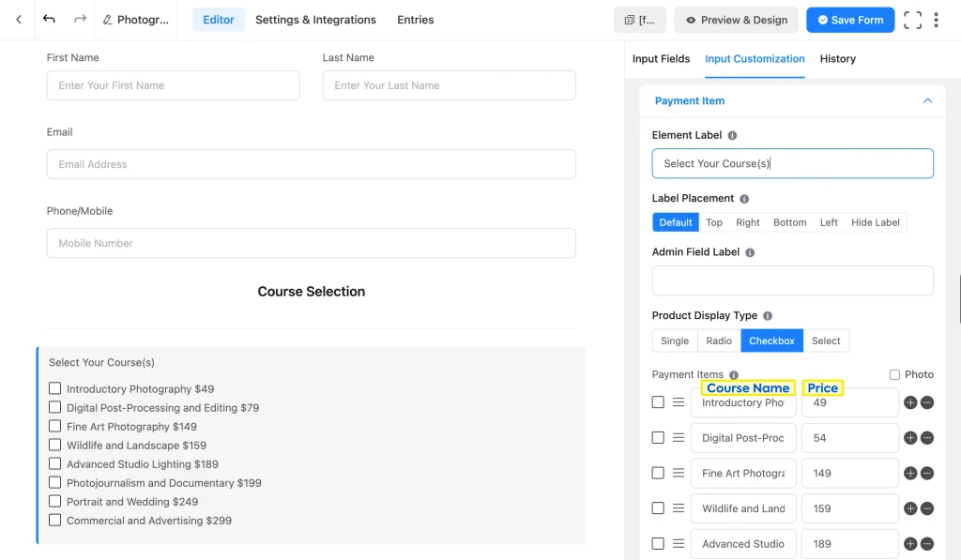This screenshot has width=961, height=560.
Task: Click drag handle of Digital Post-Processing item
Action: (679, 438)
